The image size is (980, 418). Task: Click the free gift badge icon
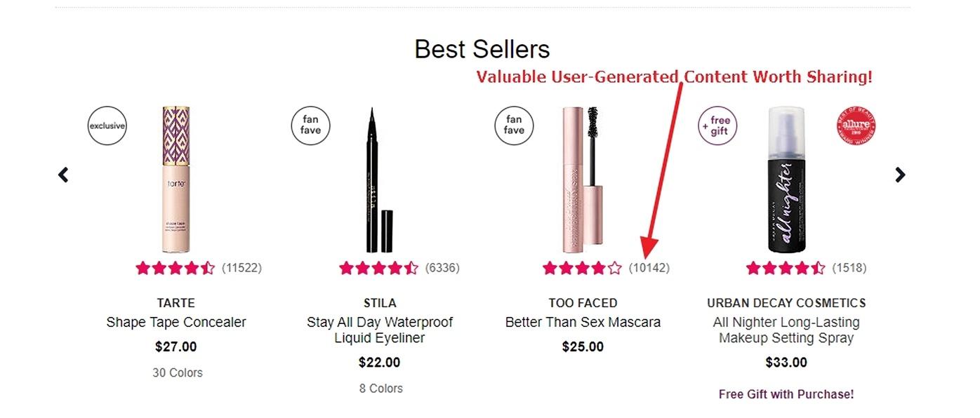[717, 126]
